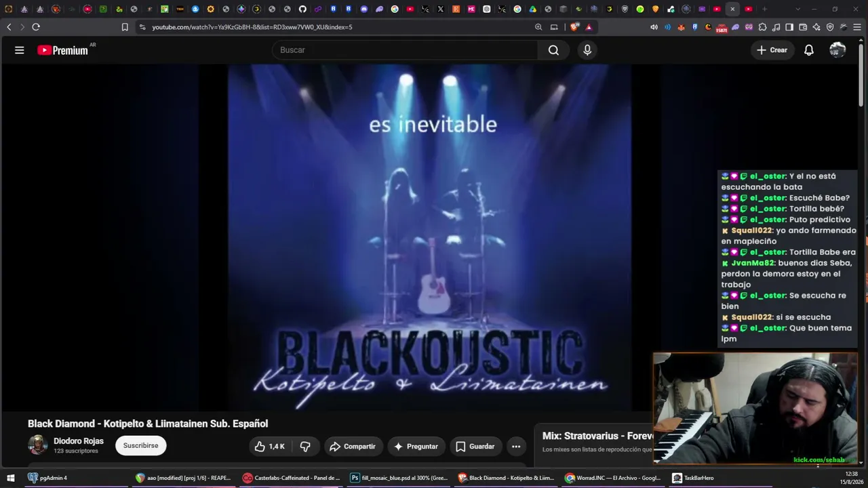Viewport: 868px width, 488px height.
Task: Go to YouTube Premium home logo
Action: coord(62,50)
